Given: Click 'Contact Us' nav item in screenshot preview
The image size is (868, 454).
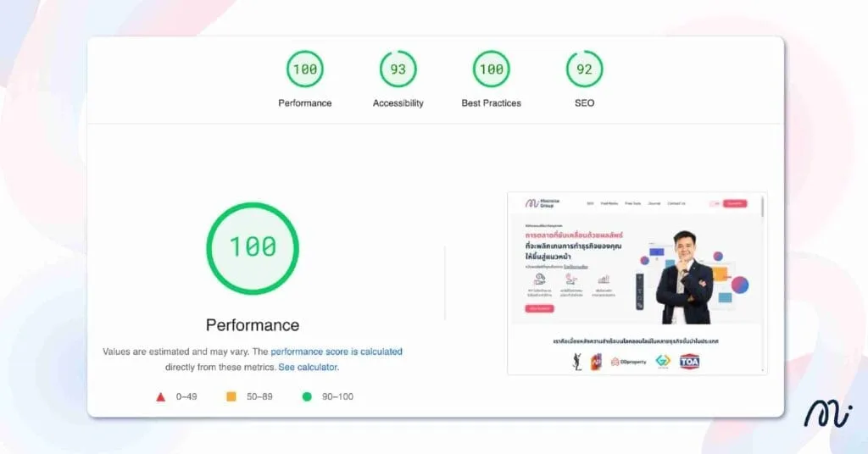Looking at the screenshot, I should click(x=676, y=203).
